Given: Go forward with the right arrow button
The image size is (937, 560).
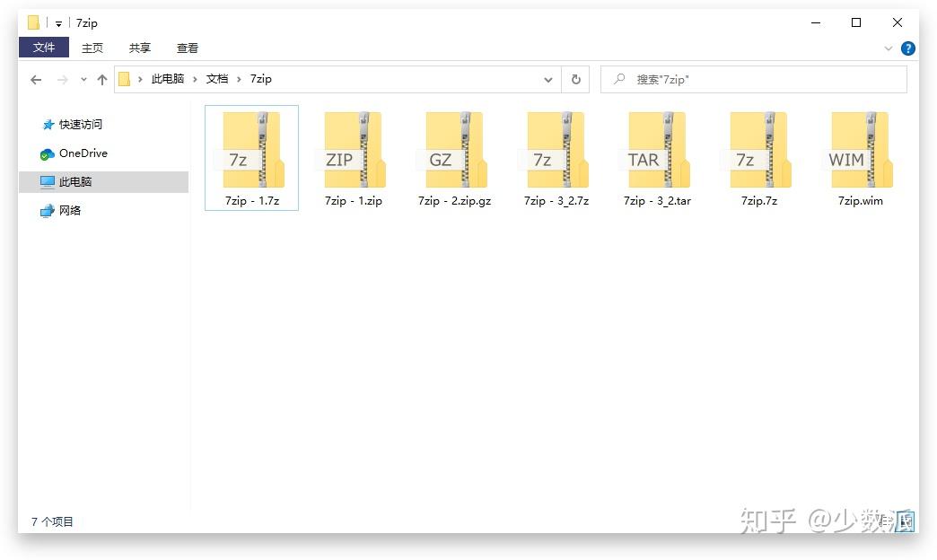Looking at the screenshot, I should coord(62,80).
